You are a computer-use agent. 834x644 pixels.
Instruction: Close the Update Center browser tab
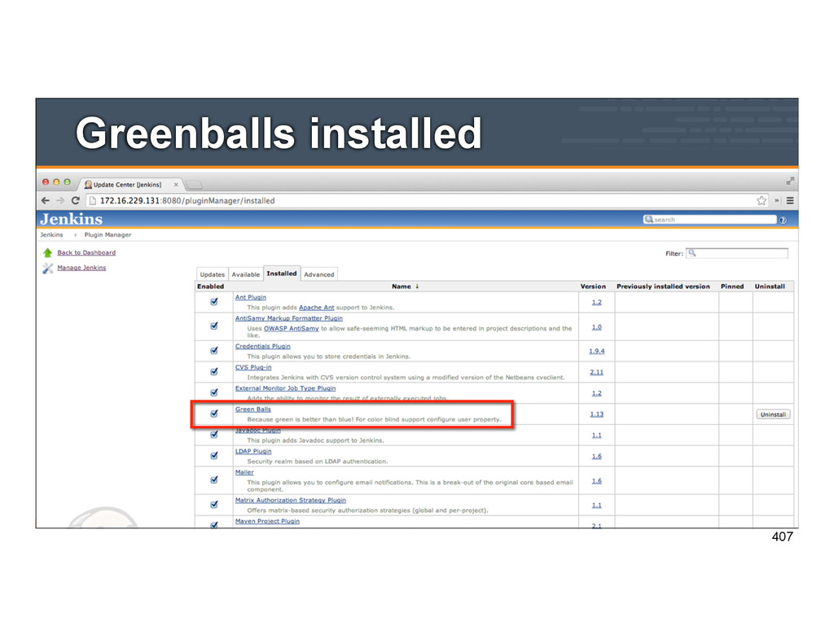pos(176,185)
